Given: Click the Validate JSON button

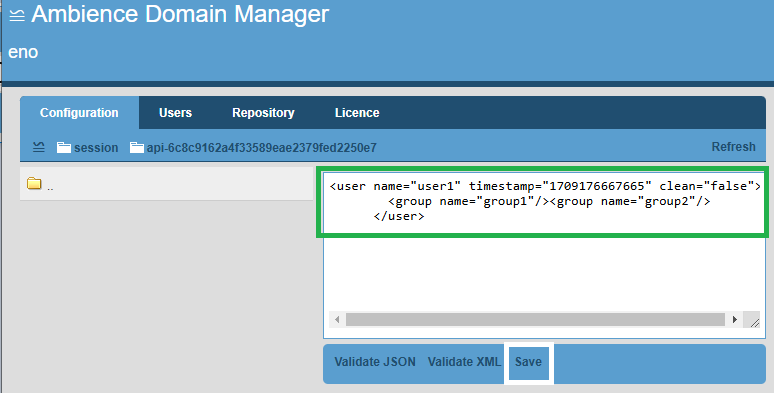Looking at the screenshot, I should pyautogui.click(x=375, y=362).
